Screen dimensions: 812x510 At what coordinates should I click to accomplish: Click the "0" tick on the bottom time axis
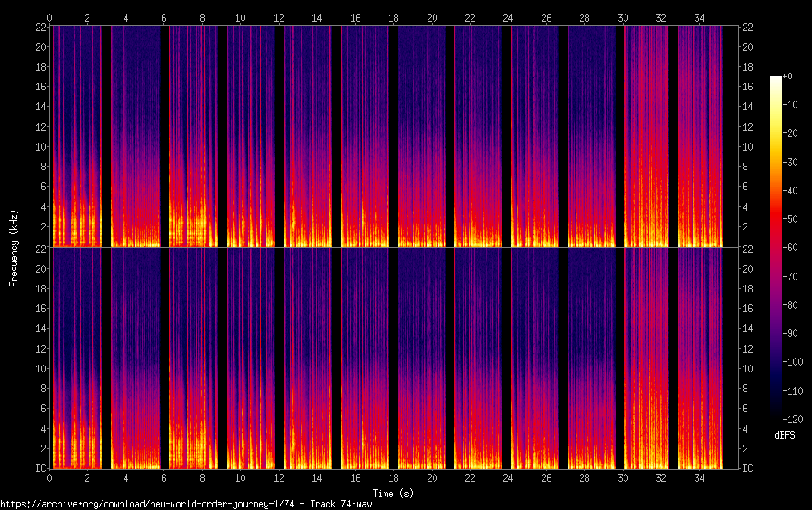coord(50,477)
